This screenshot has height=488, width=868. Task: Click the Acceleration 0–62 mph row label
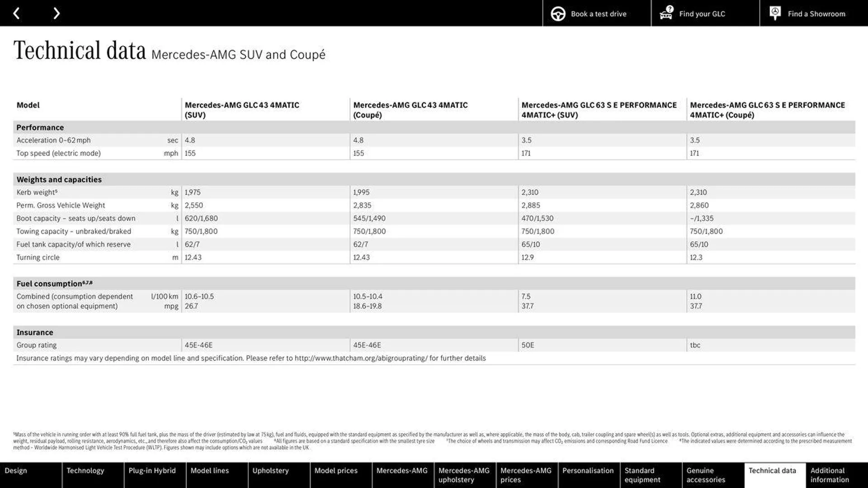53,140
